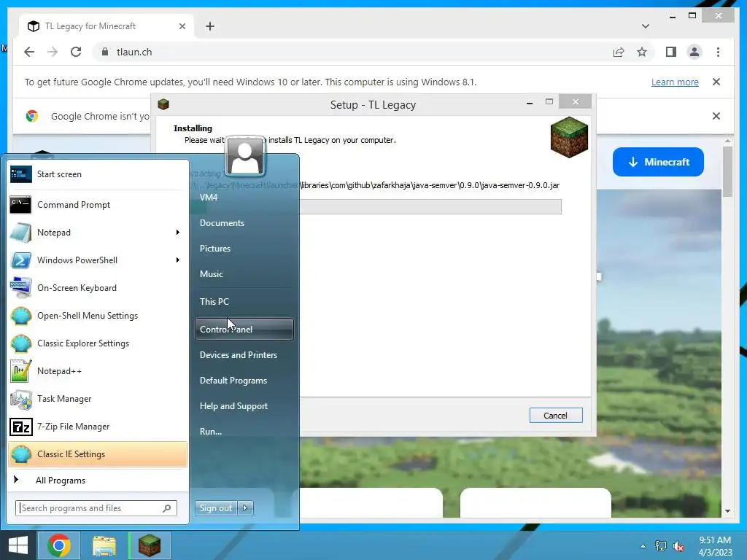
Task: Expand All Programs list
Action: point(98,481)
